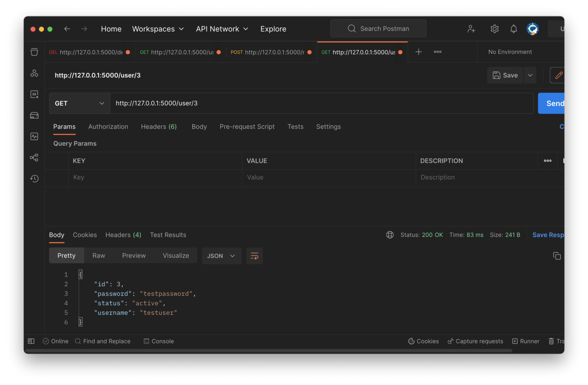
Task: Copy the response body with copy icon
Action: pyautogui.click(x=557, y=256)
